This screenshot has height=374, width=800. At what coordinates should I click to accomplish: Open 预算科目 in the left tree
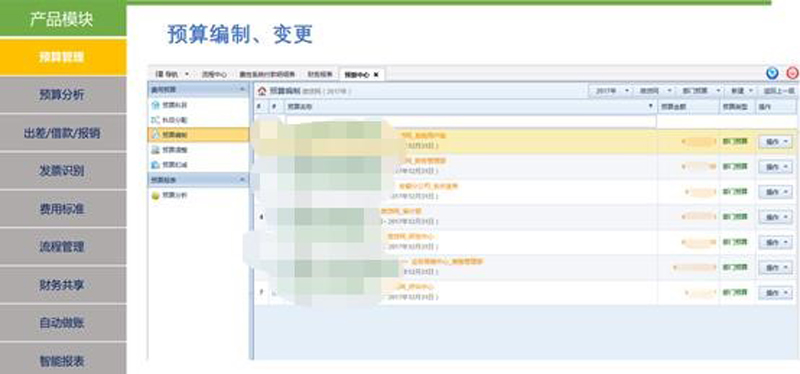175,105
